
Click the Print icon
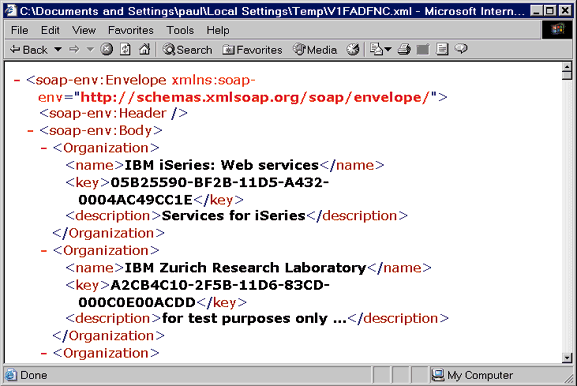pyautogui.click(x=404, y=49)
